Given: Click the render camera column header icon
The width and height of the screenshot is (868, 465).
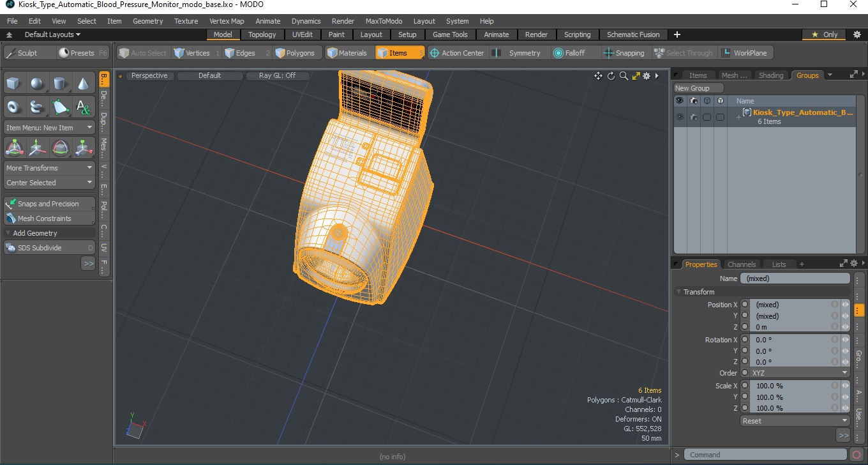Looking at the screenshot, I should [693, 101].
